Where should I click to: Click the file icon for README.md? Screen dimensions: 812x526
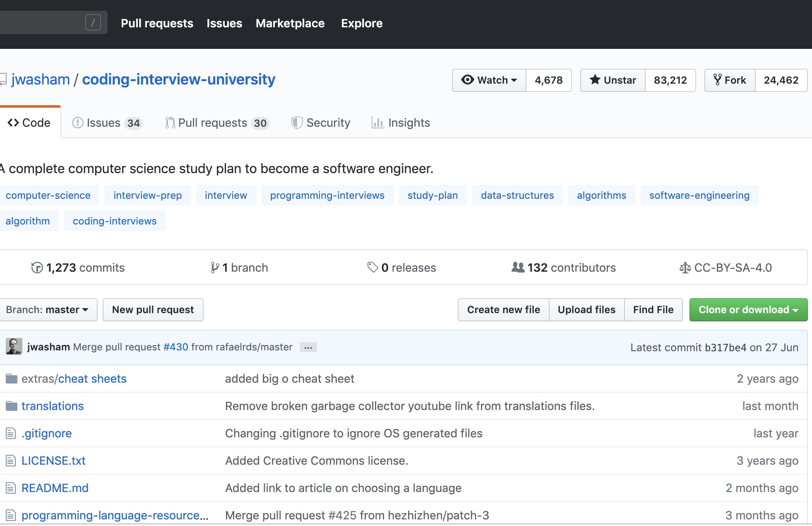[x=11, y=488]
